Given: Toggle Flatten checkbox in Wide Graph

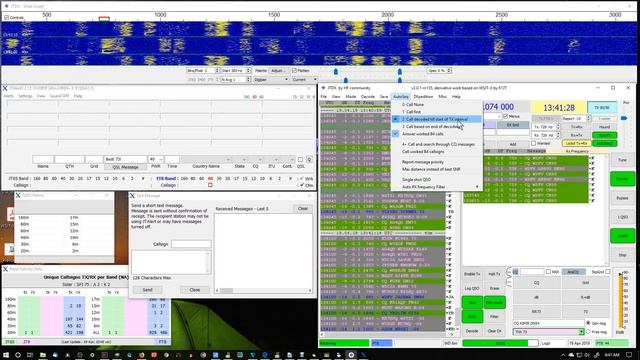Looking at the screenshot, I should pyautogui.click(x=294, y=71).
